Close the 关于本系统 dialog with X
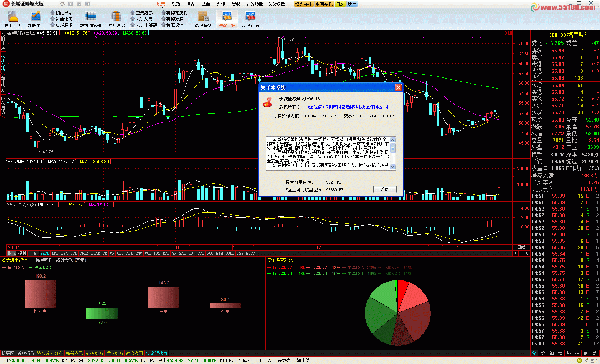 pos(398,87)
